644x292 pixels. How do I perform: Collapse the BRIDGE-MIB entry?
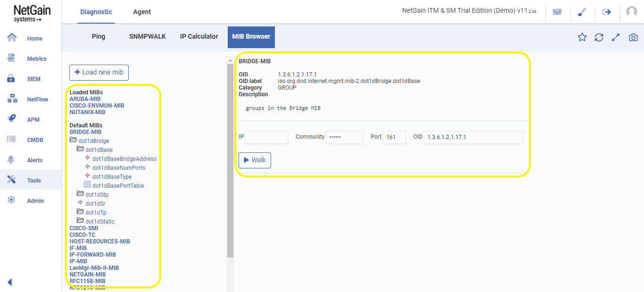tap(85, 132)
